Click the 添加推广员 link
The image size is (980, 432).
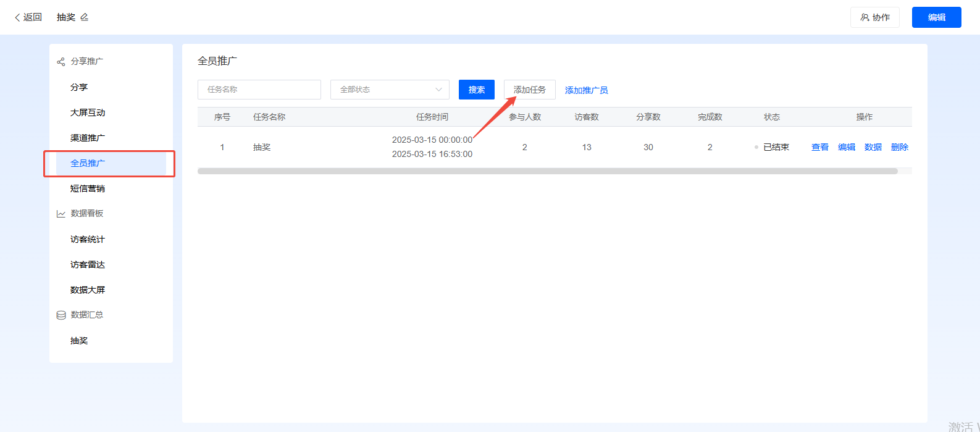(587, 90)
